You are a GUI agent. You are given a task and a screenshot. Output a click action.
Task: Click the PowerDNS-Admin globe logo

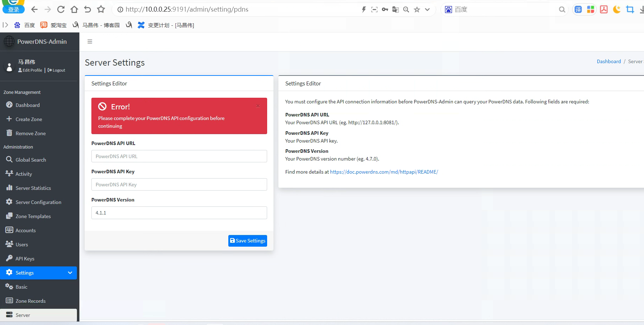pyautogui.click(x=9, y=41)
